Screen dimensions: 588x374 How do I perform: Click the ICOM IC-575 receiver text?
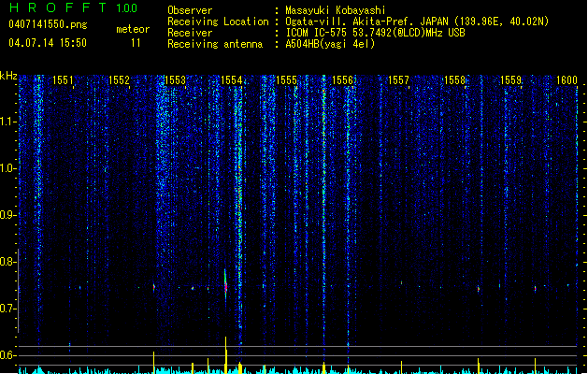pos(375,33)
